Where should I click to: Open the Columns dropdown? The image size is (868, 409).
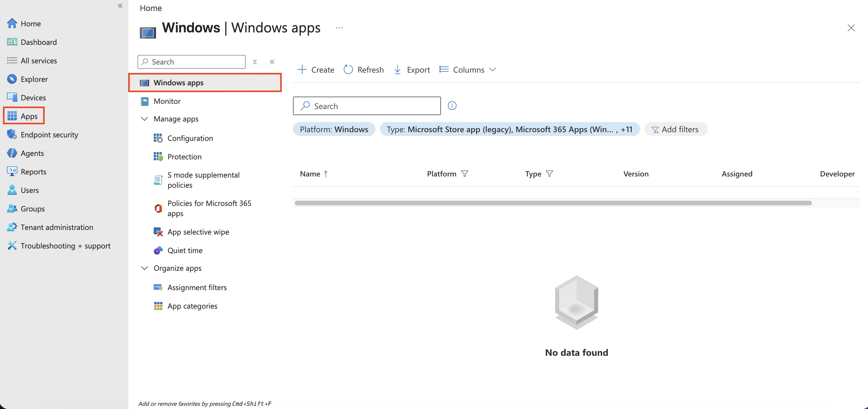tap(468, 70)
